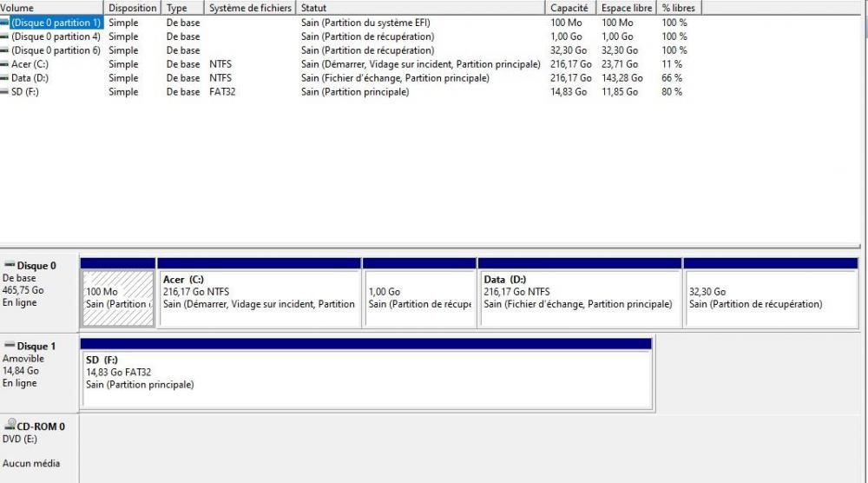The width and height of the screenshot is (868, 483).
Task: Click the disk icon next to Disque 0
Action: [10, 265]
